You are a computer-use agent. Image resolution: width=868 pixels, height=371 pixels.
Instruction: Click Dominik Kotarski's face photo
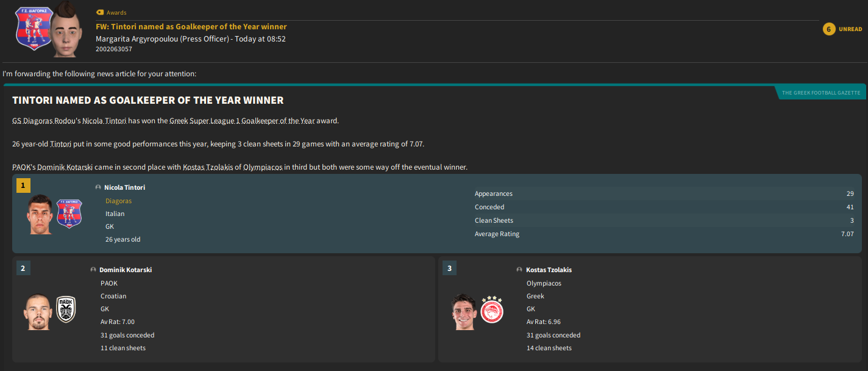(x=38, y=311)
